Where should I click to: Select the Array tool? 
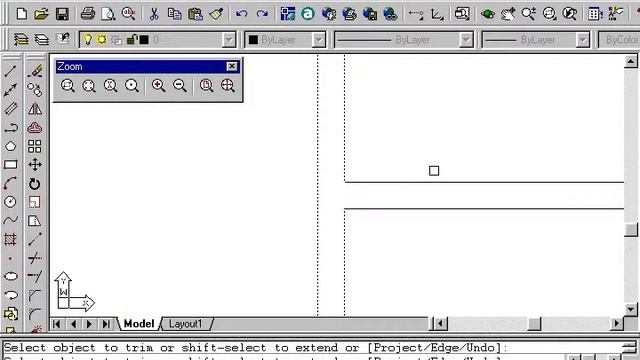(35, 146)
